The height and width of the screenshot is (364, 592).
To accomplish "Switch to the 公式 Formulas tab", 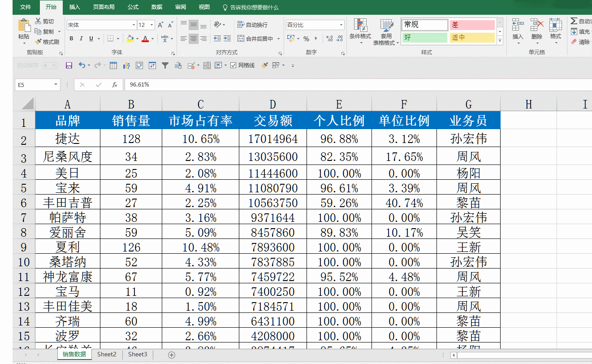I will point(133,7).
